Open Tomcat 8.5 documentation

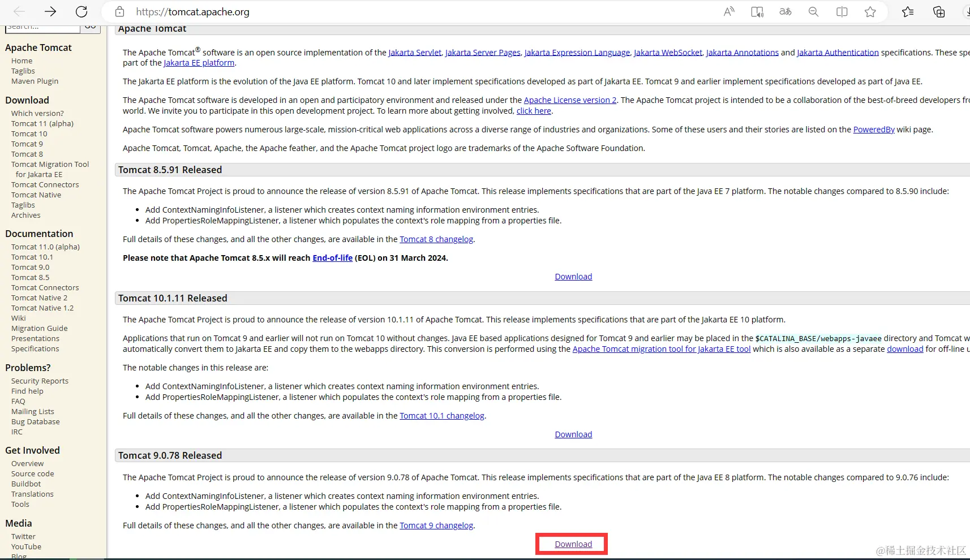click(31, 278)
